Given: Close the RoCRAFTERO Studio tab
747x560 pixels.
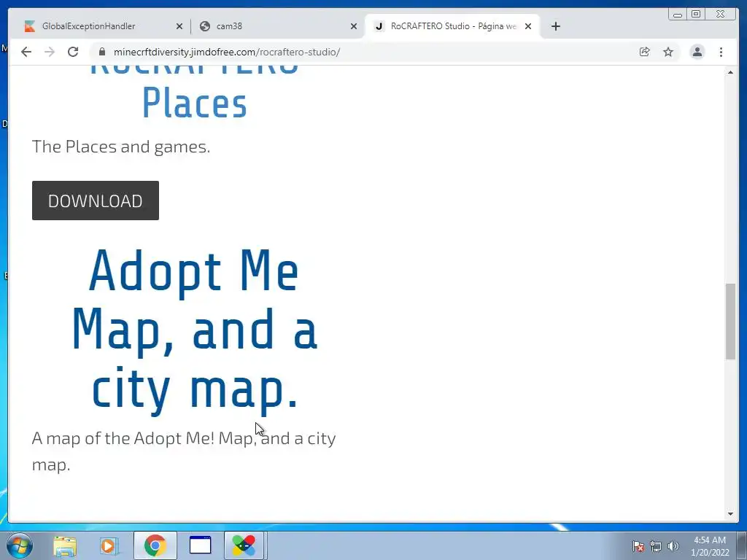Looking at the screenshot, I should click(x=528, y=26).
